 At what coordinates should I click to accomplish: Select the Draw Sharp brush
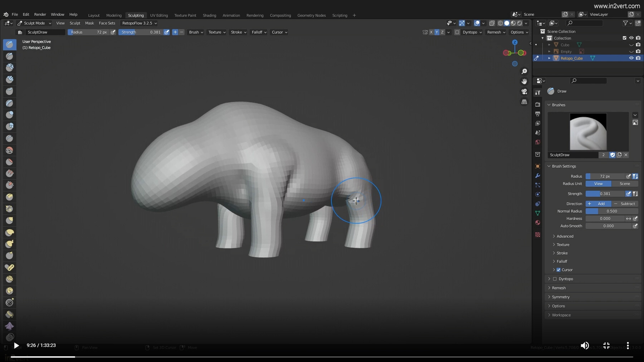[x=9, y=56]
